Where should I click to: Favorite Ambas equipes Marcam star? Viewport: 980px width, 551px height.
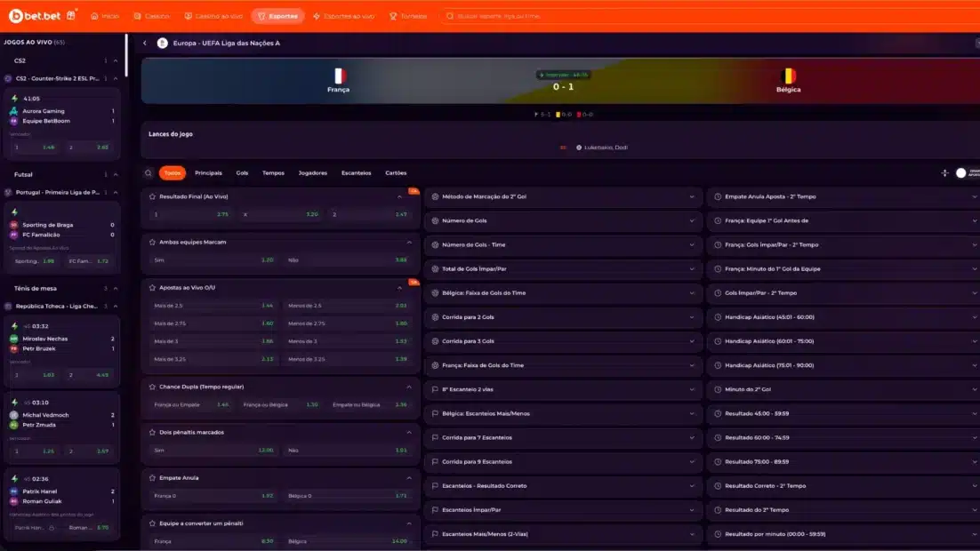[x=152, y=242]
